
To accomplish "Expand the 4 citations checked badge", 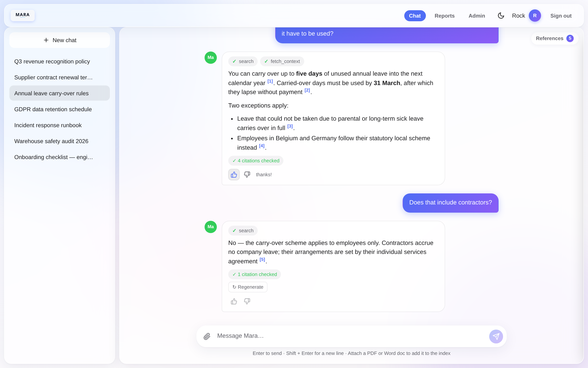I will (256, 161).
